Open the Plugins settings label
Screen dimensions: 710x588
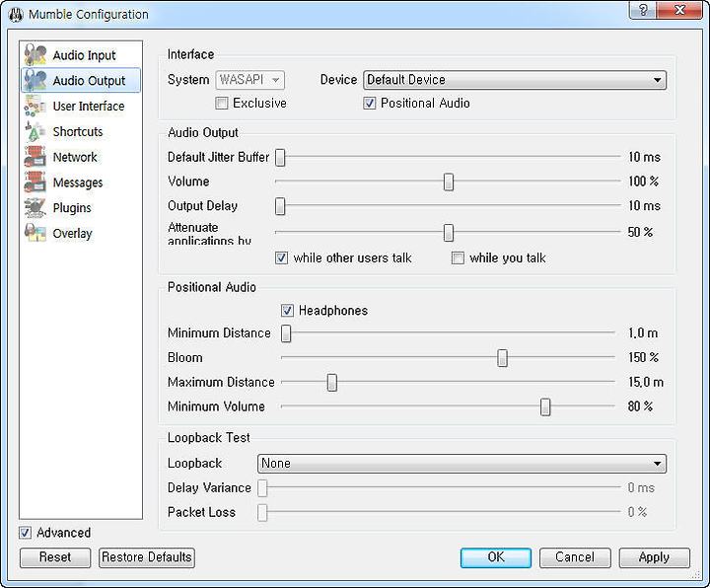(x=72, y=208)
